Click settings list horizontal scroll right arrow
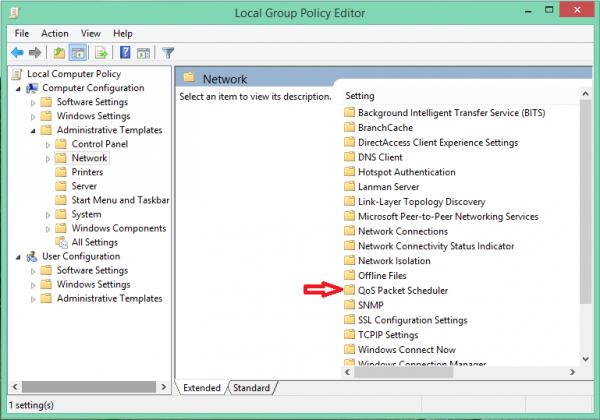The width and height of the screenshot is (600, 420). (572, 372)
